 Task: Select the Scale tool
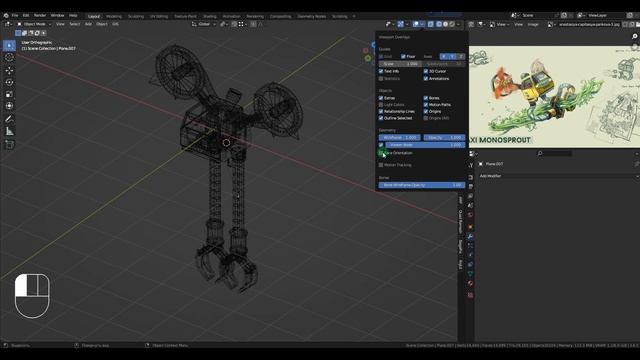tap(9, 94)
